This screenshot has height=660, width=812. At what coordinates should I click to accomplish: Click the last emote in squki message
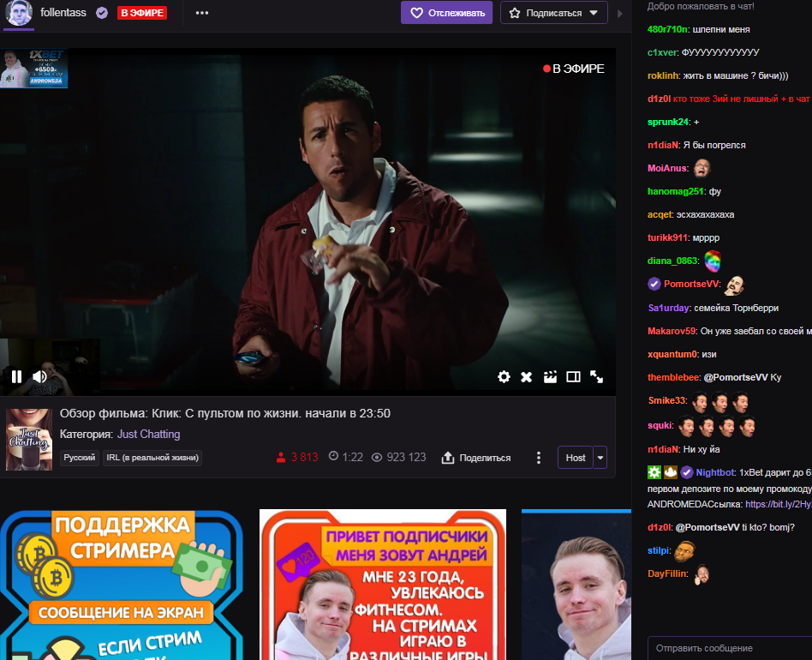[x=747, y=426]
